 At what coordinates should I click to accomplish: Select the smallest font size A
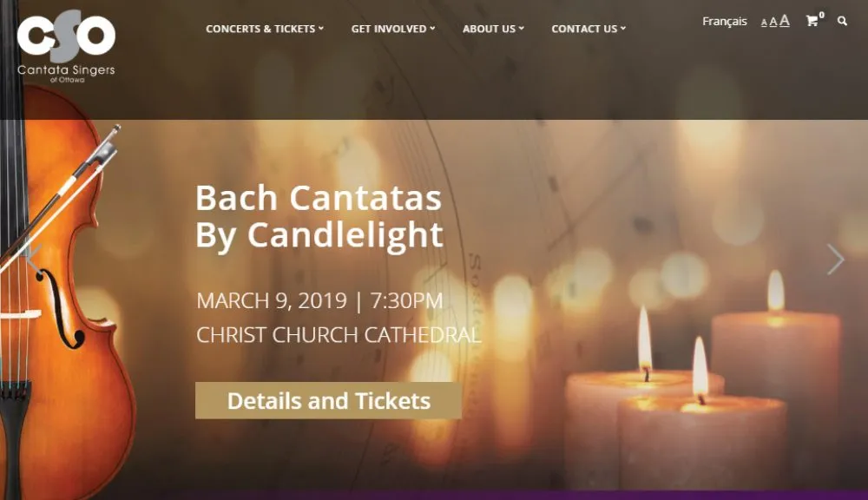pyautogui.click(x=764, y=23)
